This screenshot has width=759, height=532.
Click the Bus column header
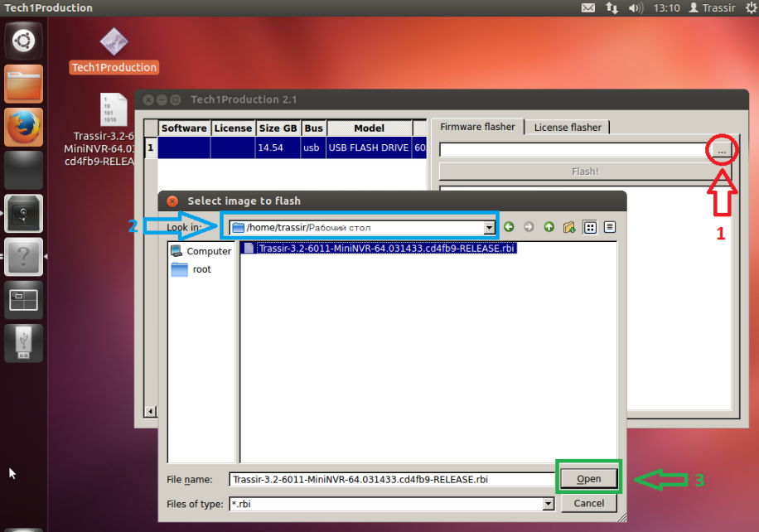point(313,128)
